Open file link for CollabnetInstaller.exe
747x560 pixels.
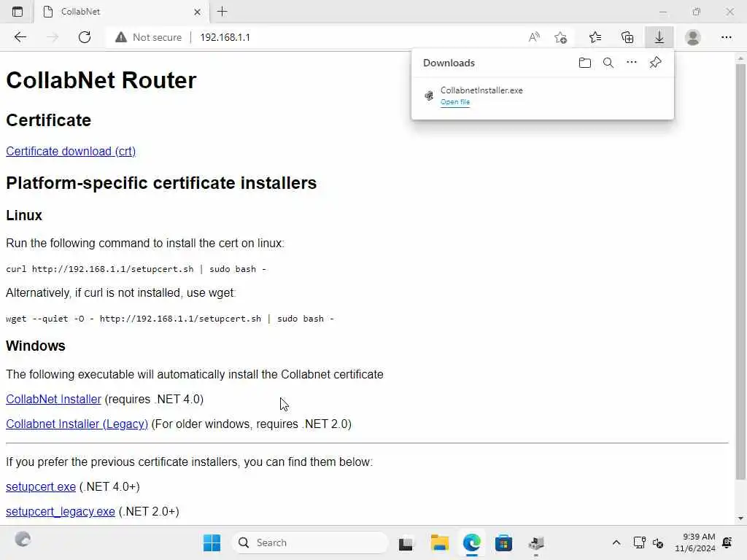pos(455,102)
